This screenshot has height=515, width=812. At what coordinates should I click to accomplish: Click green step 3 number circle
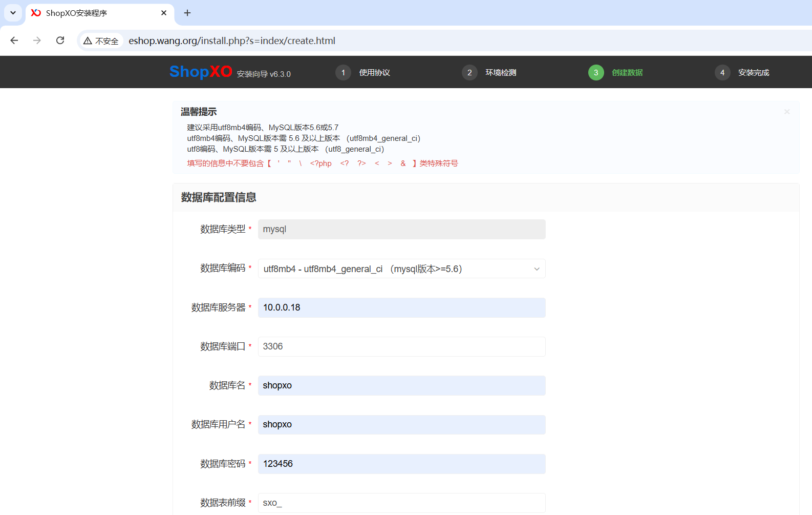[596, 73]
